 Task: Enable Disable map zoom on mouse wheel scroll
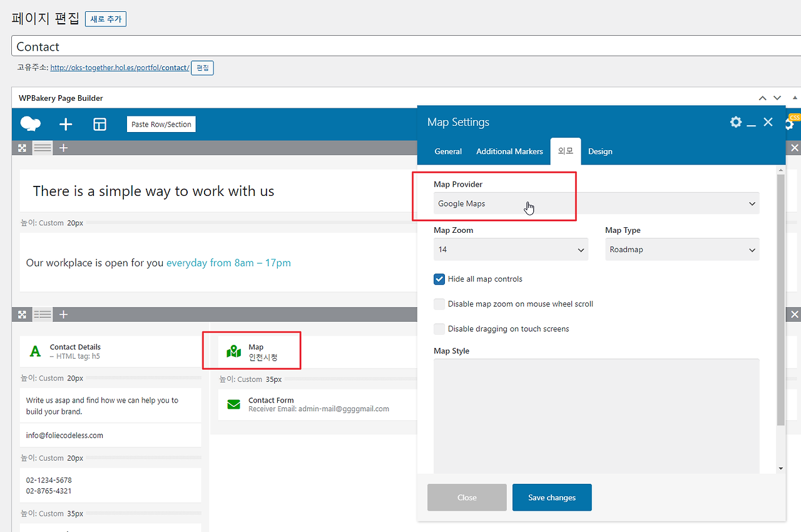click(439, 304)
